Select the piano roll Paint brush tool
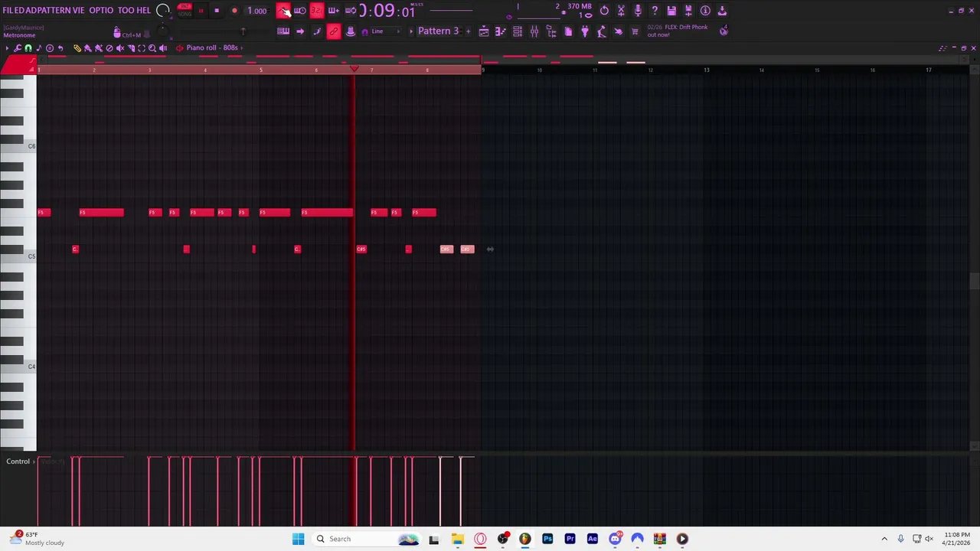This screenshot has width=980, height=551. click(x=87, y=47)
